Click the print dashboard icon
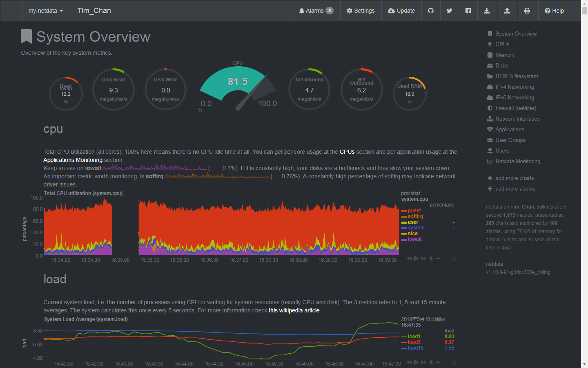Image resolution: width=588 pixels, height=368 pixels. coord(527,11)
